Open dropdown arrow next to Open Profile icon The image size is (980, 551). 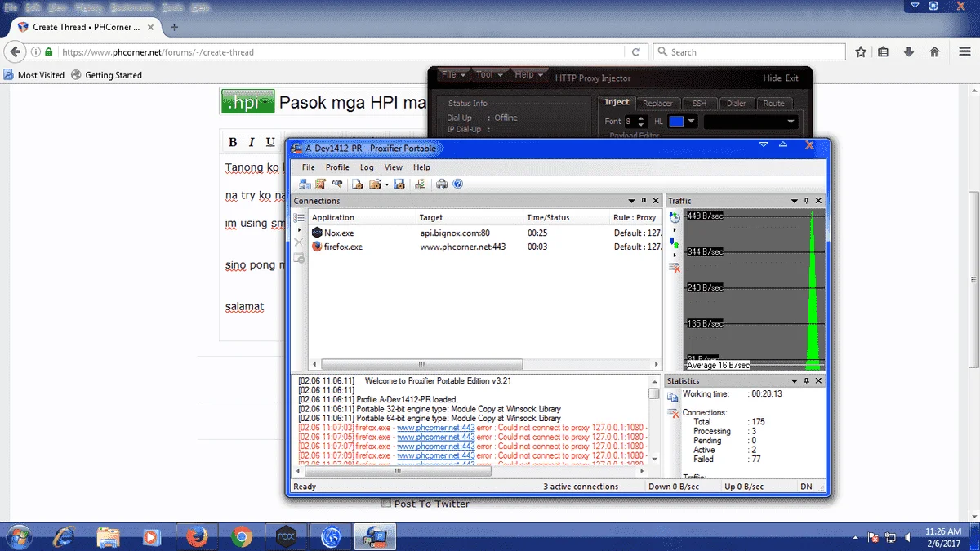[386, 184]
